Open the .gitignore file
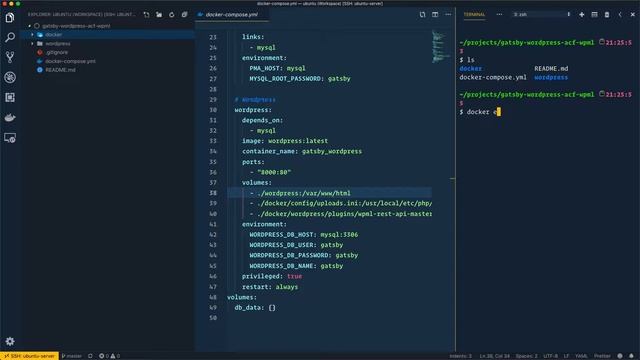 [x=57, y=52]
